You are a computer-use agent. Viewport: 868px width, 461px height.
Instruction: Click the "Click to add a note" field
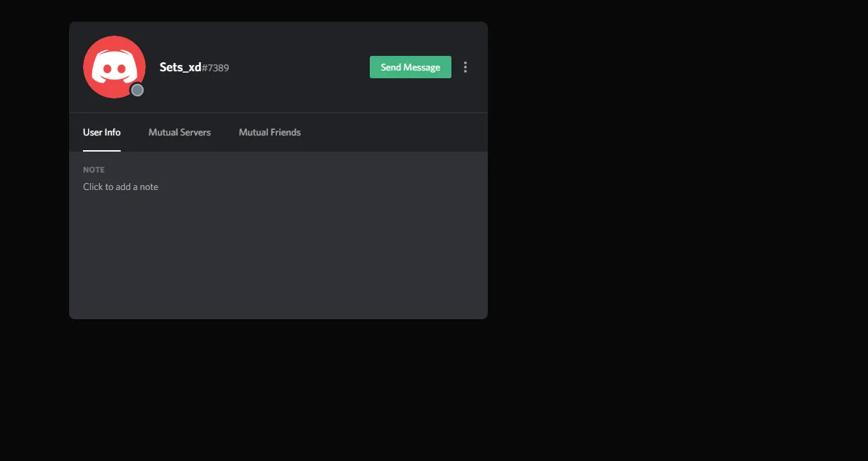click(x=121, y=186)
